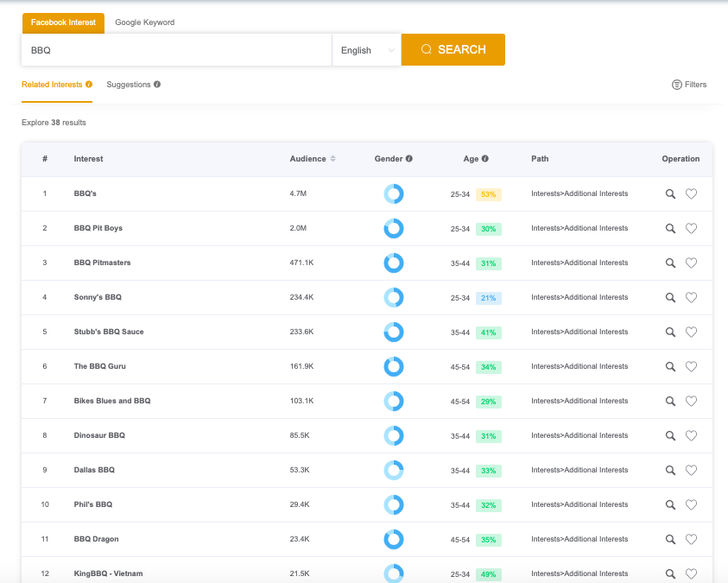Favorite the BBQ's interest with heart icon
728x583 pixels.
[x=692, y=194]
